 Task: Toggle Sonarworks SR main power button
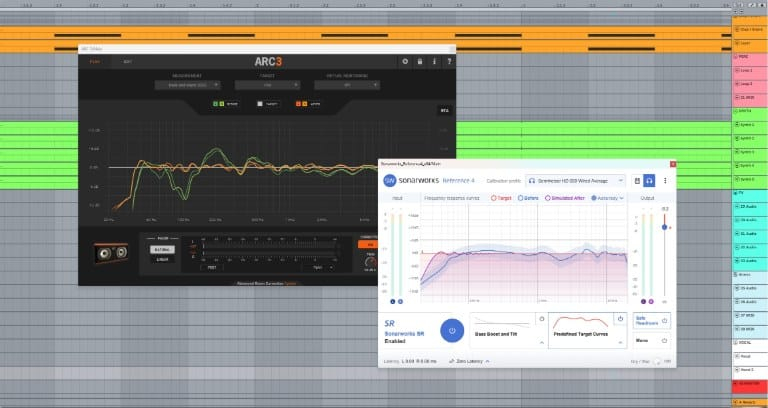point(452,330)
